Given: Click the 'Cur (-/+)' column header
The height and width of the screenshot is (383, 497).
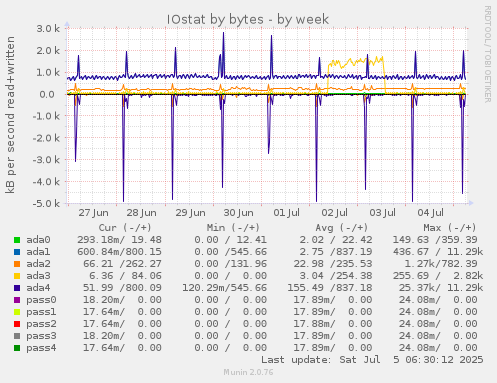Looking at the screenshot, I should coord(125,228).
